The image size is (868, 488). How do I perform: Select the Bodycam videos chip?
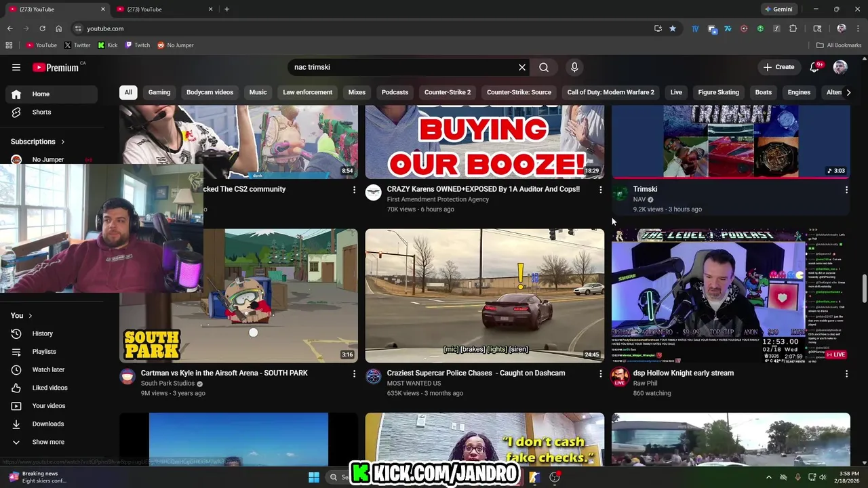210,92
